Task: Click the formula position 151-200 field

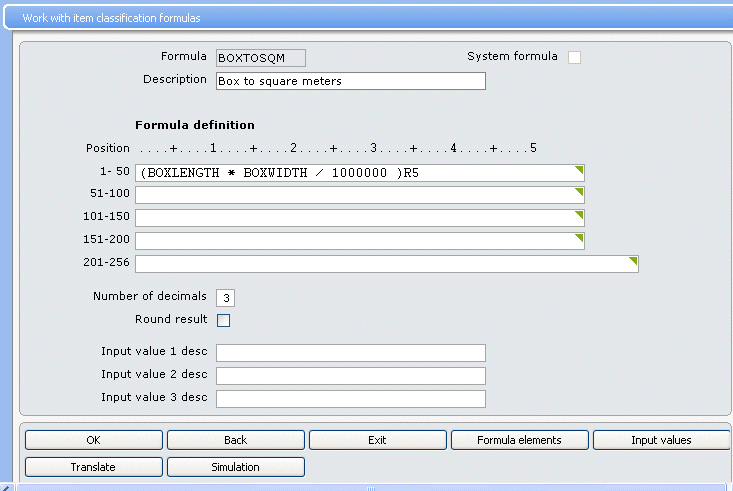Action: tap(355, 241)
